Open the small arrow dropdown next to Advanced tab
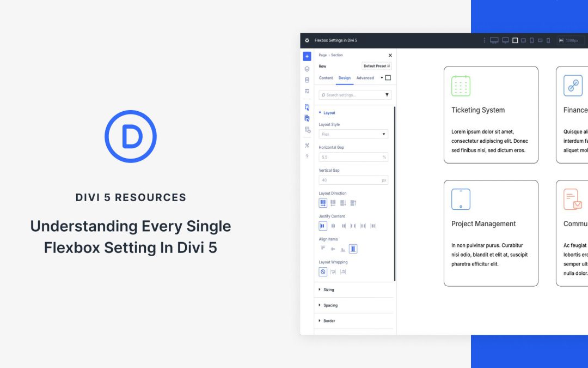The image size is (588, 368). (x=382, y=78)
